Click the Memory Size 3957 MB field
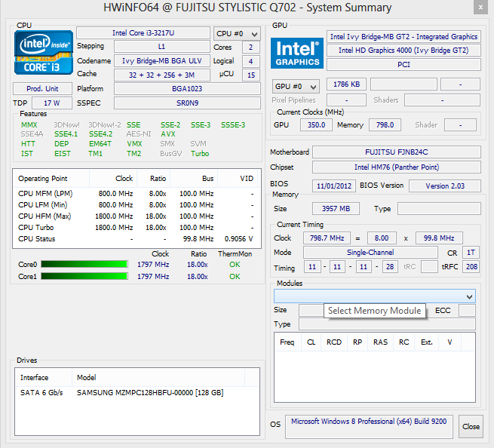This screenshot has width=494, height=448. pyautogui.click(x=336, y=209)
